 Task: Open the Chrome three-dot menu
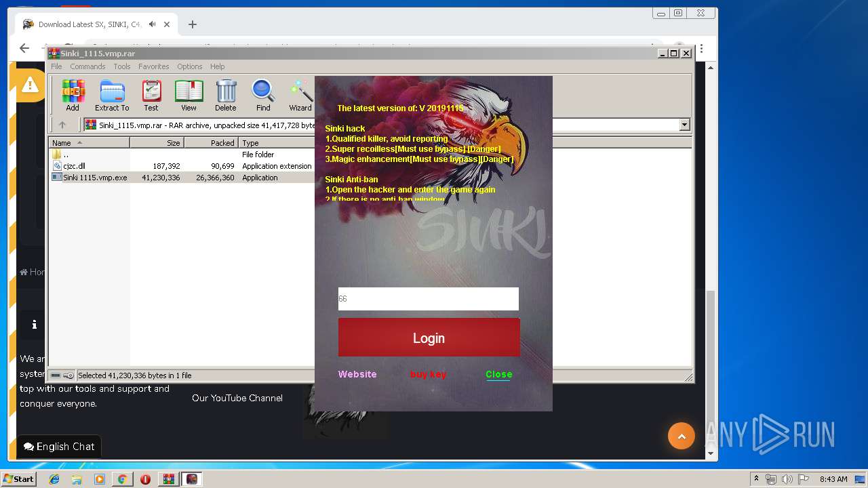tap(701, 49)
